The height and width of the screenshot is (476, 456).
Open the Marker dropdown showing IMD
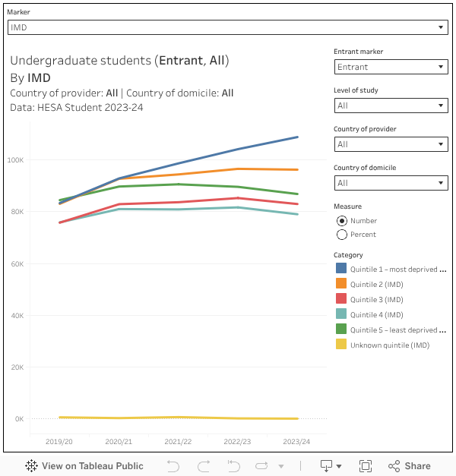pos(227,27)
